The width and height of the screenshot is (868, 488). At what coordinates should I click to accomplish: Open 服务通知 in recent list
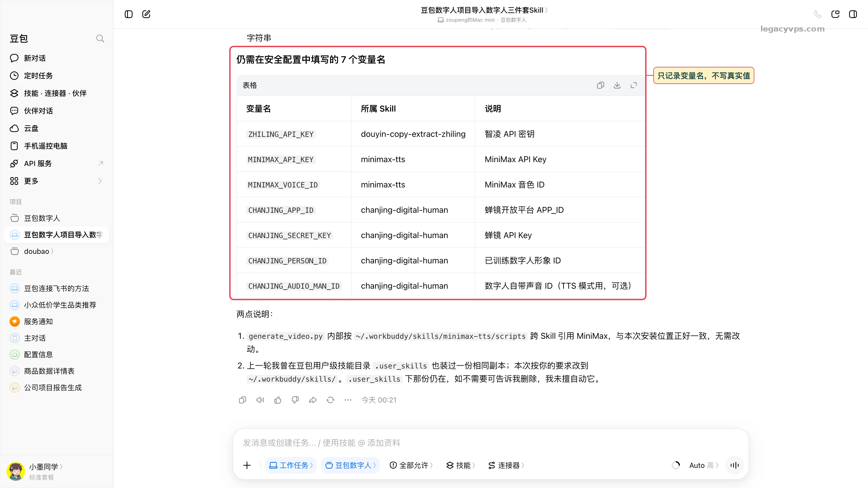tap(57, 321)
